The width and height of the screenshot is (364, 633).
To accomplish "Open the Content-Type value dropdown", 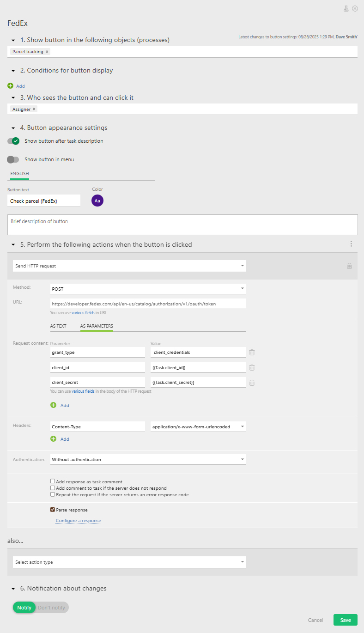I will coord(198,426).
